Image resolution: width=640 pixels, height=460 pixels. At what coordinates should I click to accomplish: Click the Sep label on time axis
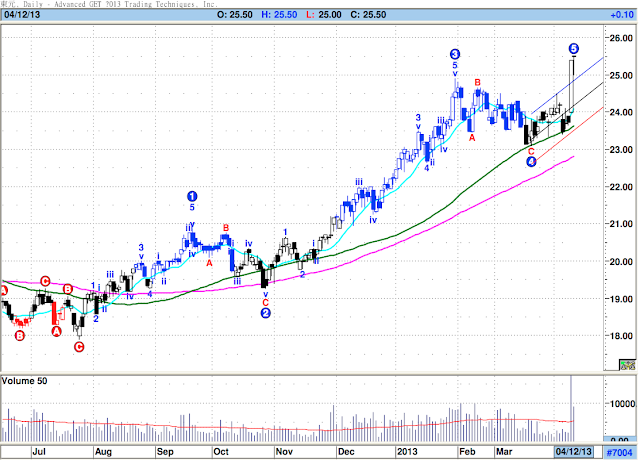point(165,452)
